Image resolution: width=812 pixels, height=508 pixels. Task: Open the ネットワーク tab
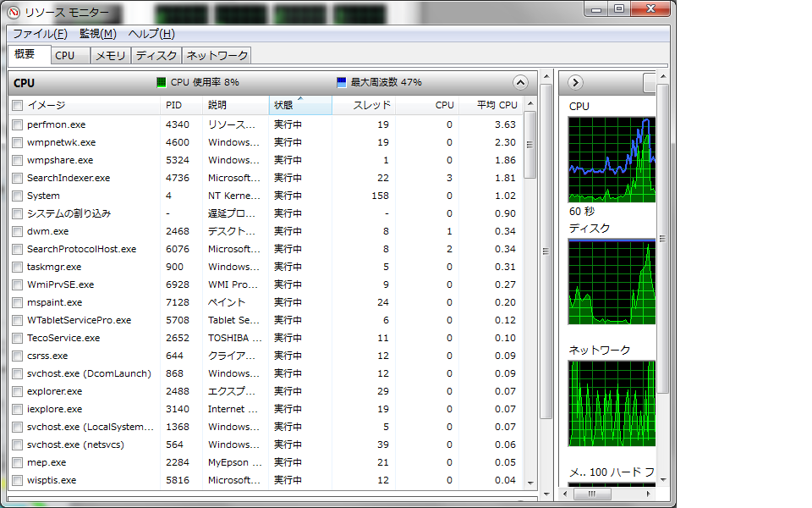point(217,55)
